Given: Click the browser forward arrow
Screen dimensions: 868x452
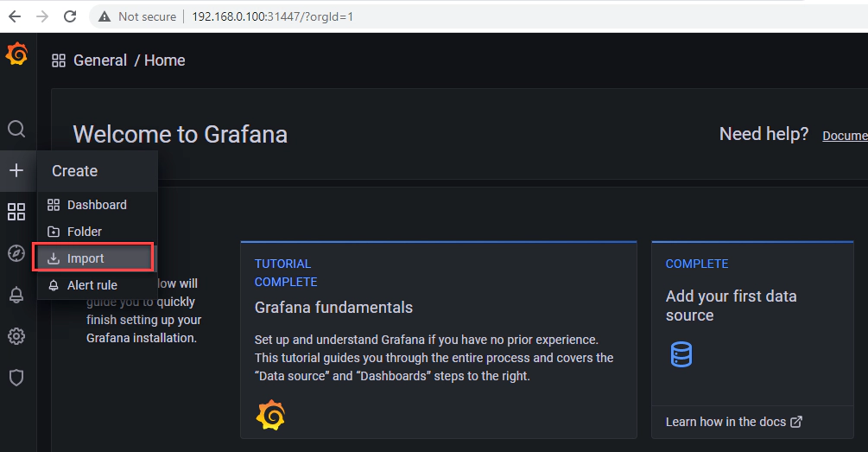Looking at the screenshot, I should click(42, 16).
